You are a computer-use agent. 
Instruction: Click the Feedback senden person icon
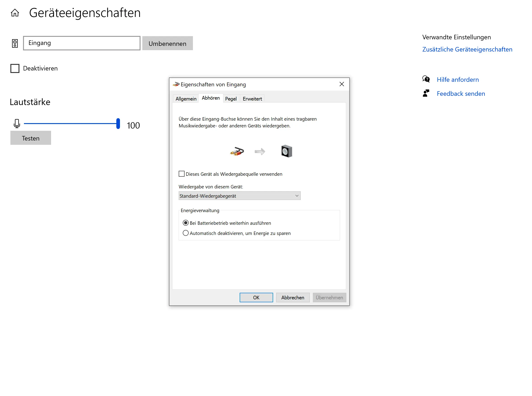[426, 93]
